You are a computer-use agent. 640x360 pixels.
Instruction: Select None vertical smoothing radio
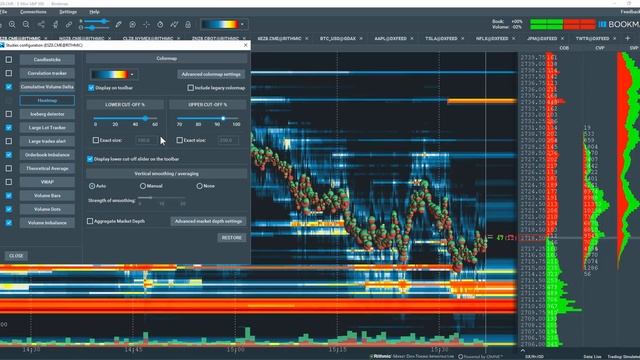(199, 186)
